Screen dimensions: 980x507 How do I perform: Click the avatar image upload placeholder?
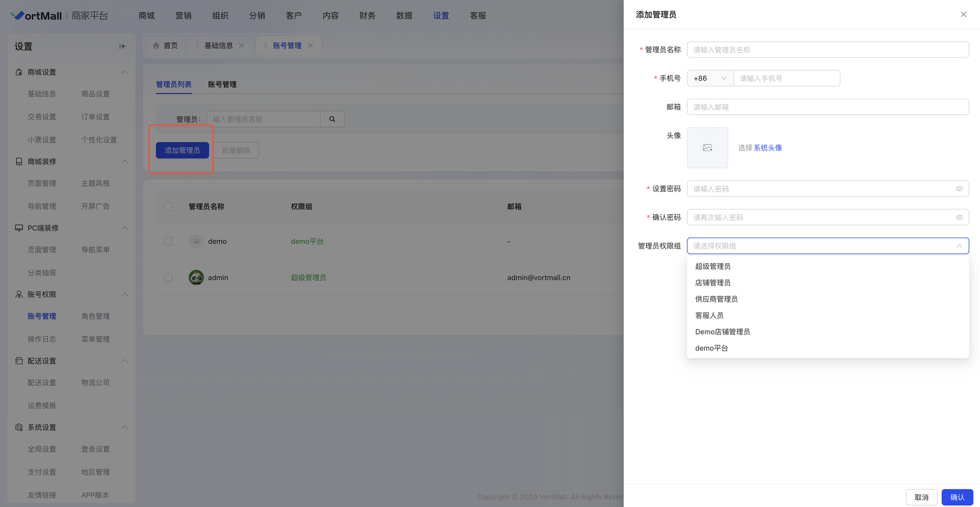[707, 148]
